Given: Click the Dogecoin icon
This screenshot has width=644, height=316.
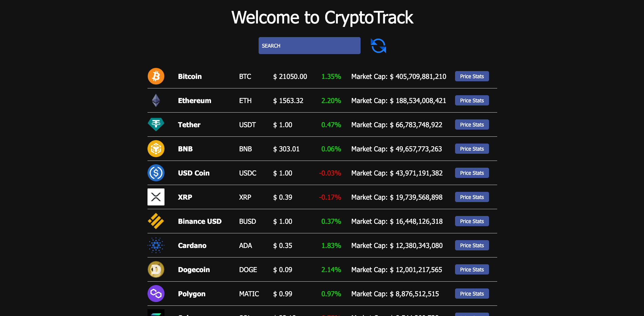Looking at the screenshot, I should click(x=156, y=269).
